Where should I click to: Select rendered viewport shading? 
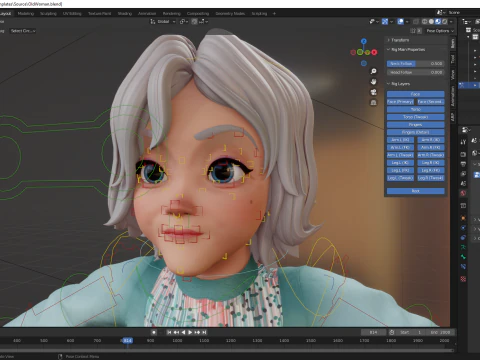[444, 21]
